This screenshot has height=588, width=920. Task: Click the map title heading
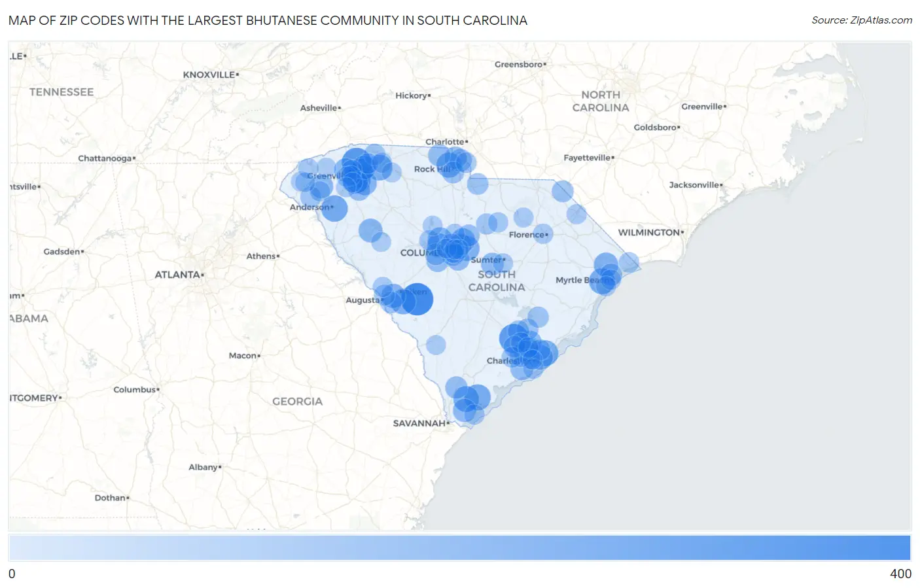pyautogui.click(x=268, y=20)
